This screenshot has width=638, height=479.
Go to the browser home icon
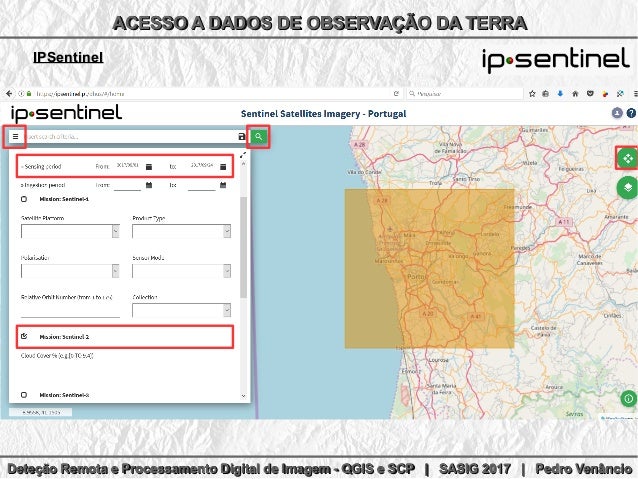point(575,94)
